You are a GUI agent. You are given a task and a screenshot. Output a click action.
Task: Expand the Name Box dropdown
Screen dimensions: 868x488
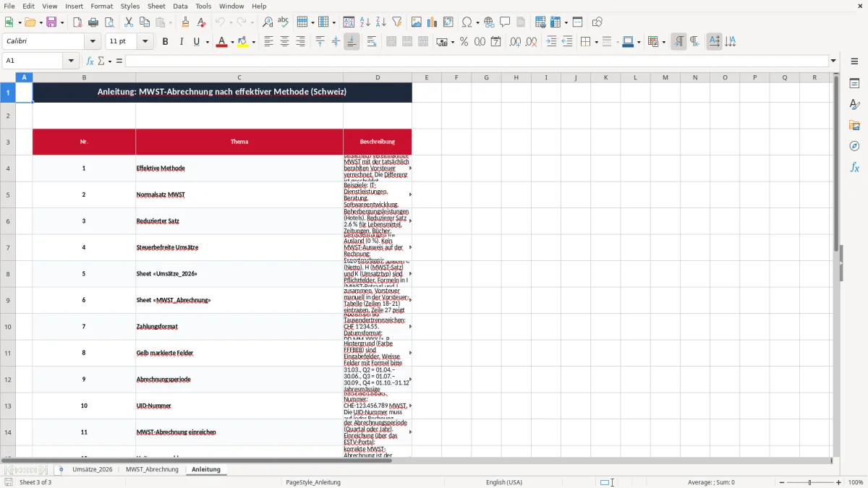72,61
